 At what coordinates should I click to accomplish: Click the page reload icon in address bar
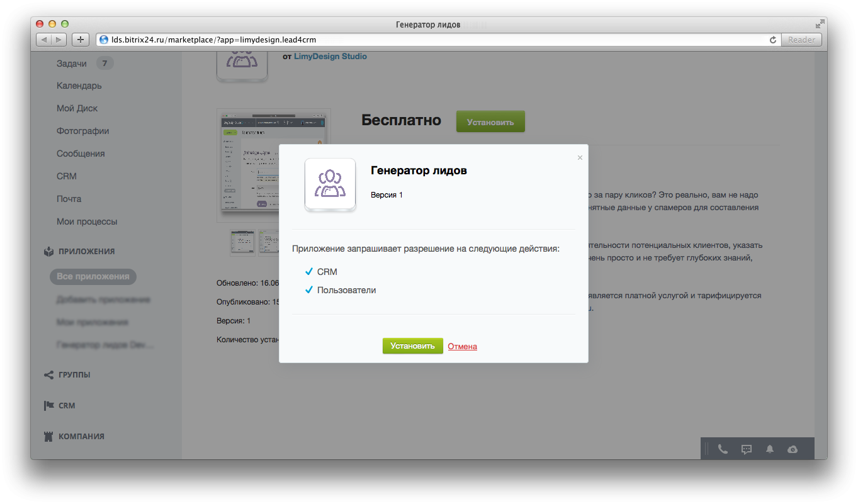coord(772,39)
